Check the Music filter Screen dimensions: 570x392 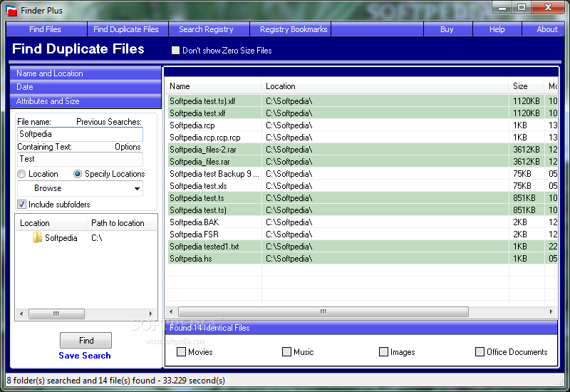click(286, 351)
